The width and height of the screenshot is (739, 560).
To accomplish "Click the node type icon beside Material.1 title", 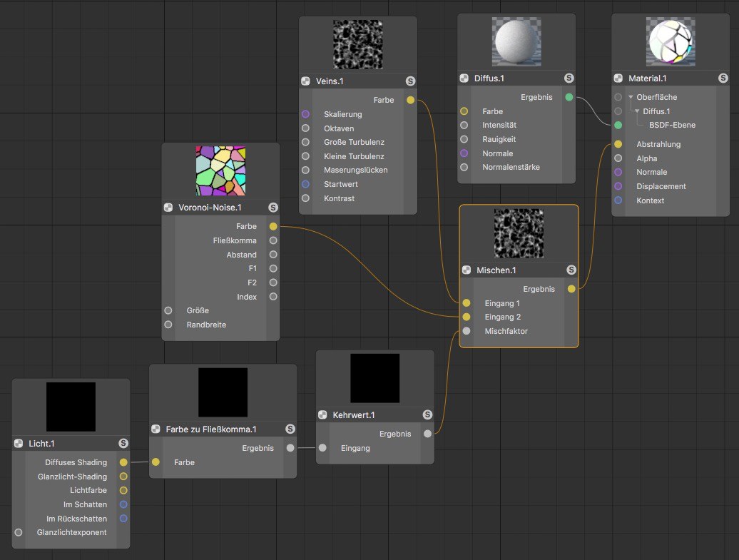I will coord(618,78).
